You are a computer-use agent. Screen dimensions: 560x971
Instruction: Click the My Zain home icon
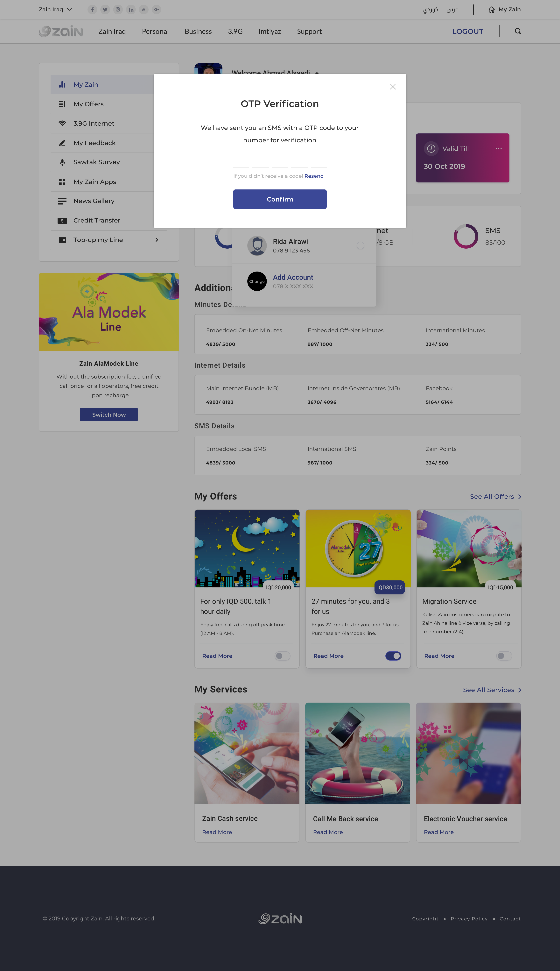tap(492, 10)
